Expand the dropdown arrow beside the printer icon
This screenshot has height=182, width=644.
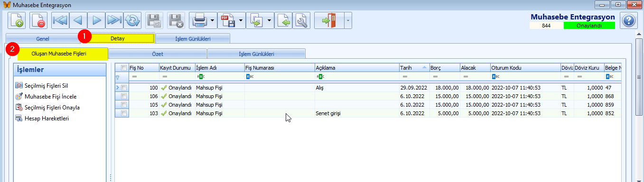(x=213, y=20)
